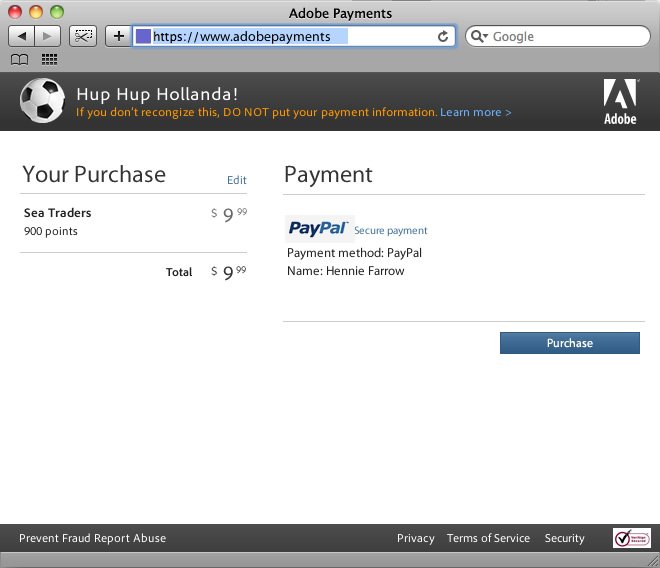660x568 pixels.
Task: Click the Sea Traders item price
Action: click(229, 214)
